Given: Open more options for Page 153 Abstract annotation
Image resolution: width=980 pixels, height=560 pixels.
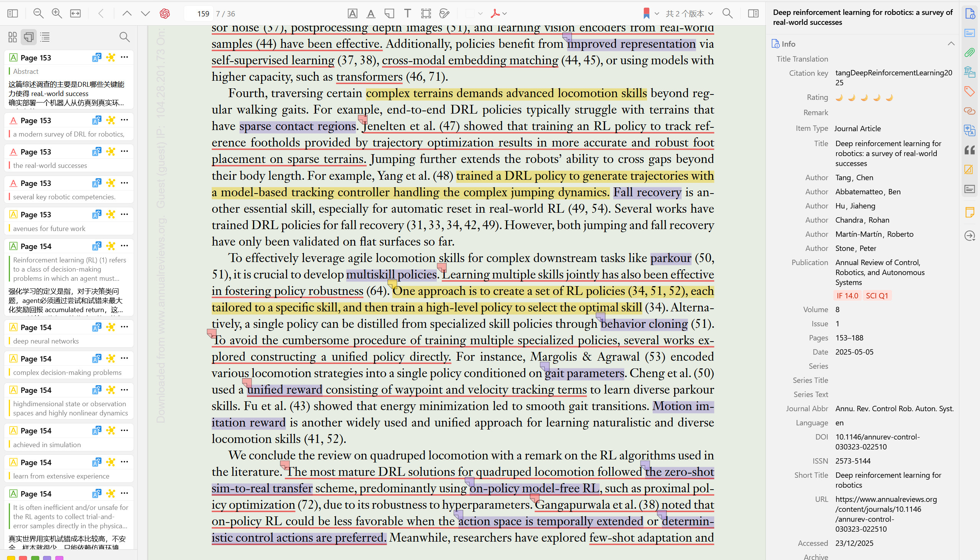Looking at the screenshot, I should 124,57.
